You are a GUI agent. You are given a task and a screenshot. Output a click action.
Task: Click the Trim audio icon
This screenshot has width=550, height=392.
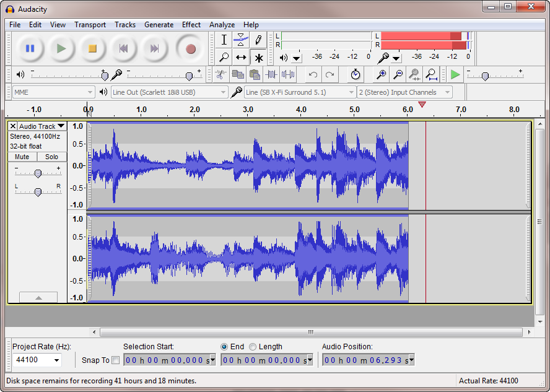coord(271,74)
